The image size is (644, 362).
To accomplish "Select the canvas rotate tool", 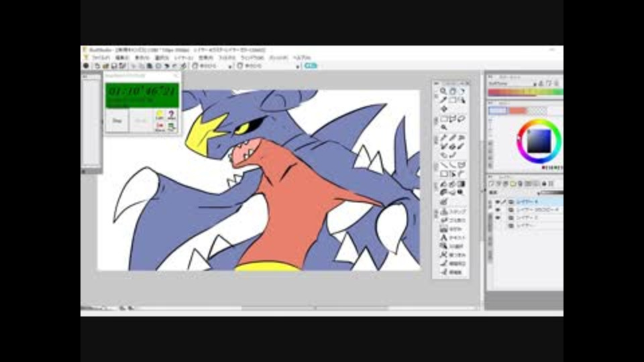I will (x=462, y=91).
